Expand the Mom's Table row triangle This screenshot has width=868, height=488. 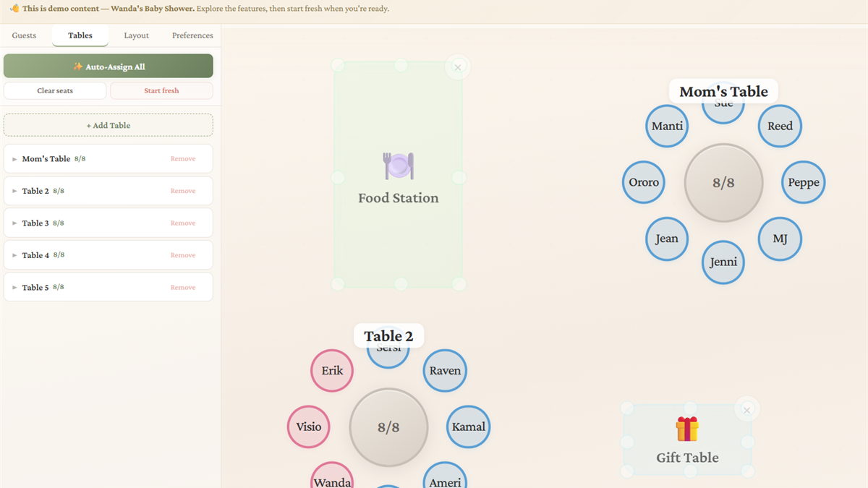pyautogui.click(x=14, y=159)
